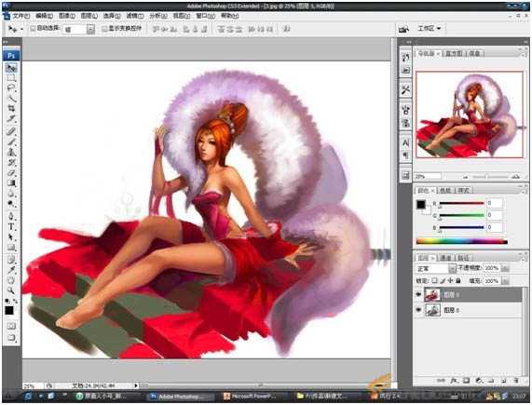Click the foreground black color swatch in toolbox

[x=9, y=310]
